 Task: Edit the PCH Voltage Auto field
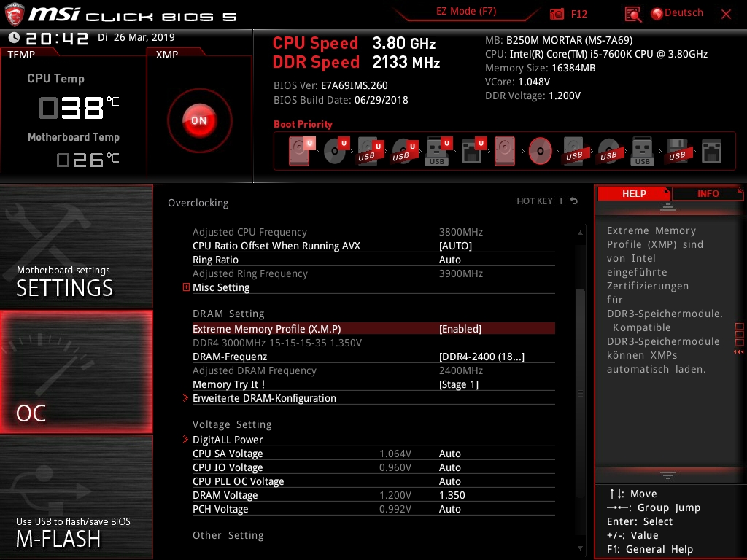[449, 509]
